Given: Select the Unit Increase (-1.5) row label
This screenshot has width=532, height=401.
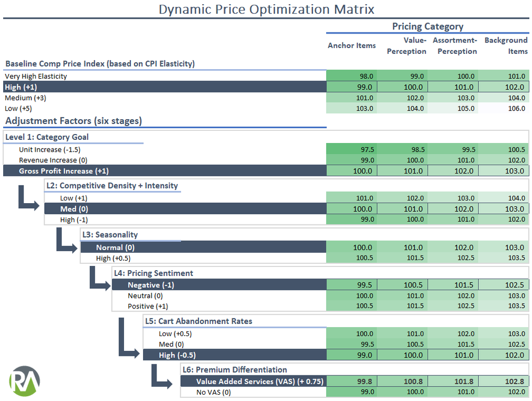Looking at the screenshot, I should click(x=49, y=149).
